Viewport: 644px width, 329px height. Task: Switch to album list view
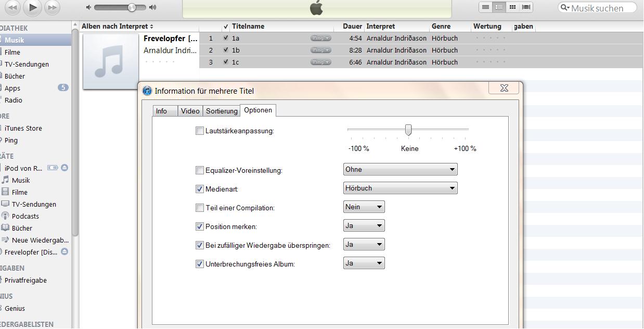(x=499, y=7)
